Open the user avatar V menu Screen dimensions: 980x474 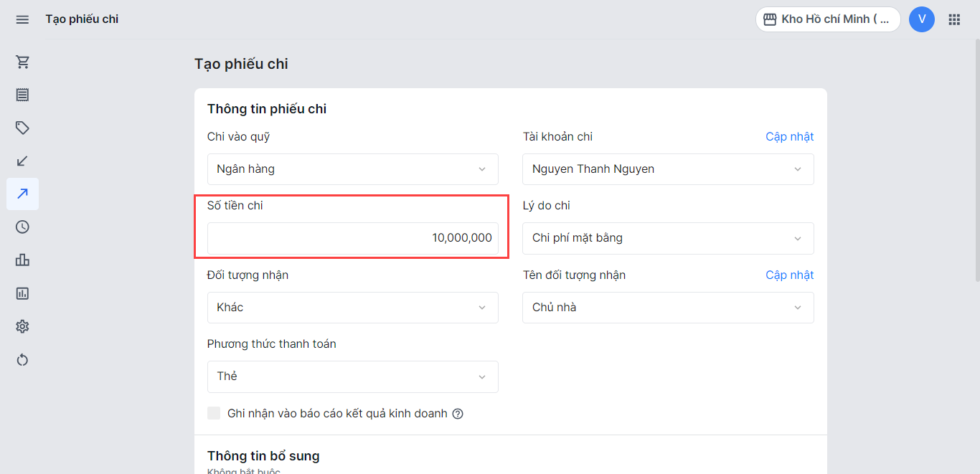[x=921, y=19]
